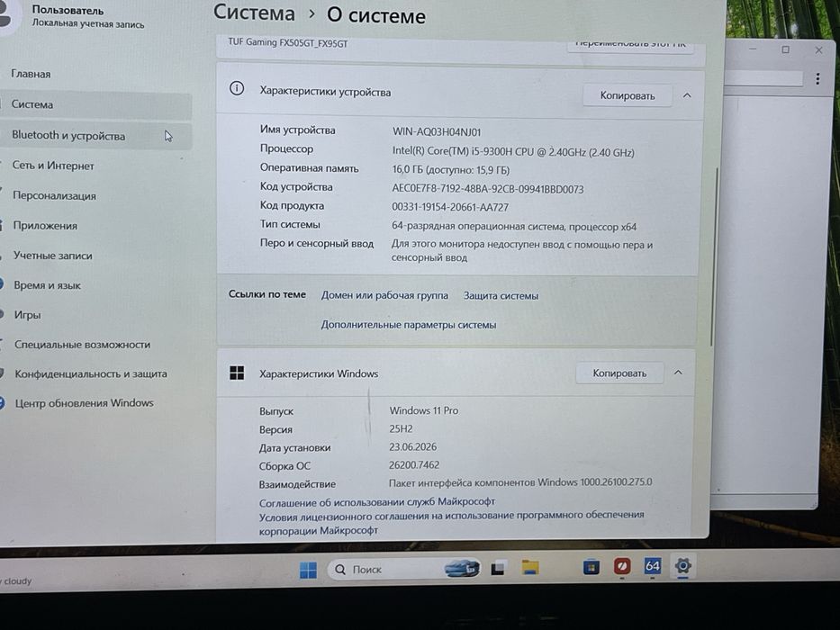Maximize the background window
This screenshot has width=840, height=630.
tap(785, 49)
